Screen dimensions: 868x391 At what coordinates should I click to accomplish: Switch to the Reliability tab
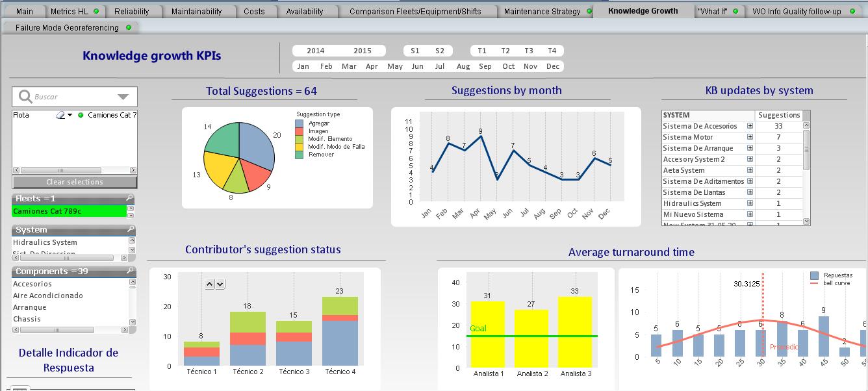(131, 11)
